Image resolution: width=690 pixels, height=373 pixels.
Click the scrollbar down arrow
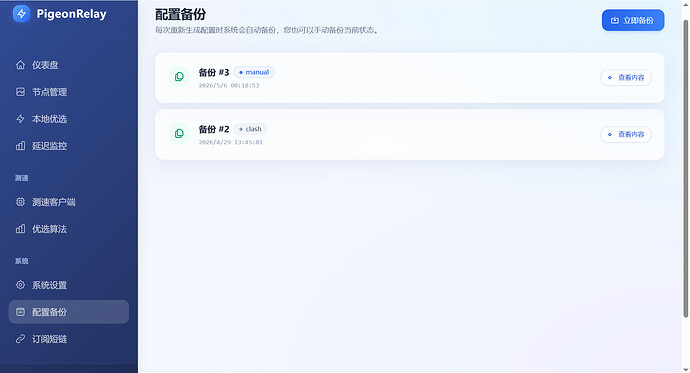pos(686,369)
